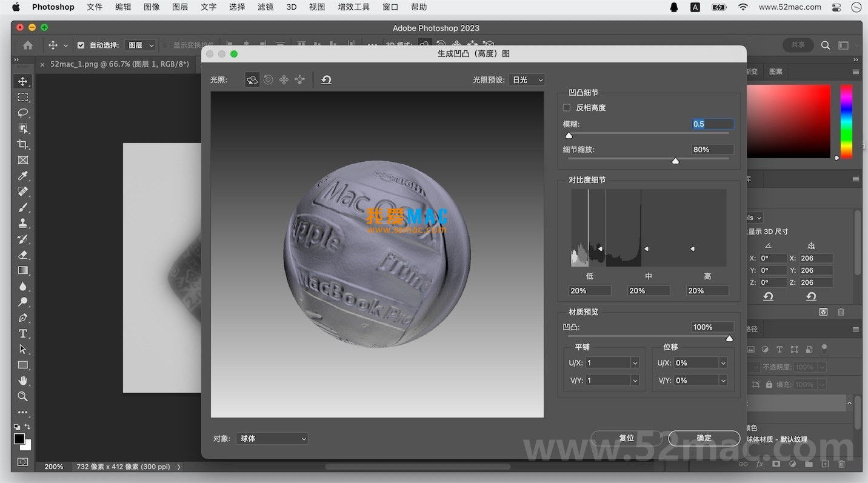Open the 增效工具 menu

(353, 7)
